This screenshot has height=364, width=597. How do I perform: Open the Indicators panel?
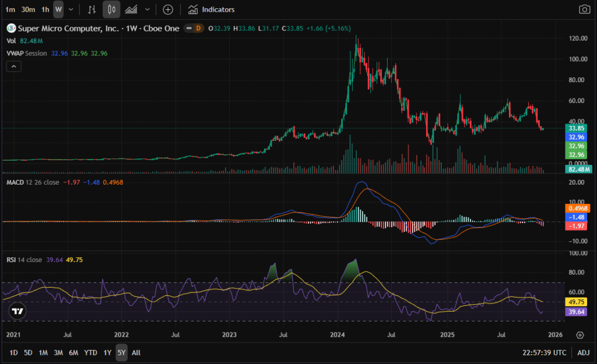(x=212, y=9)
